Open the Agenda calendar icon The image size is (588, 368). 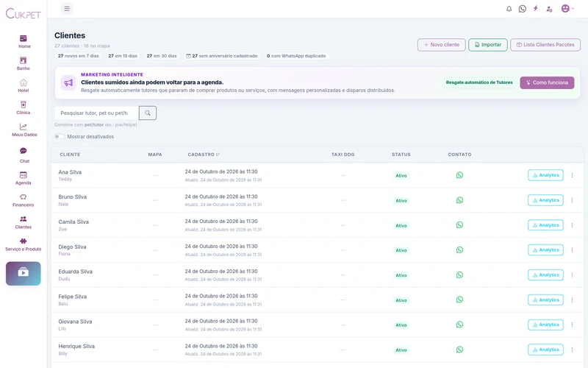(24, 175)
